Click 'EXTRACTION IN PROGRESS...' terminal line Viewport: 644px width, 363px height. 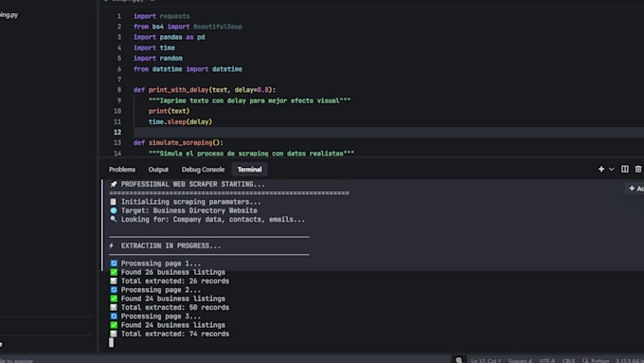tap(170, 245)
